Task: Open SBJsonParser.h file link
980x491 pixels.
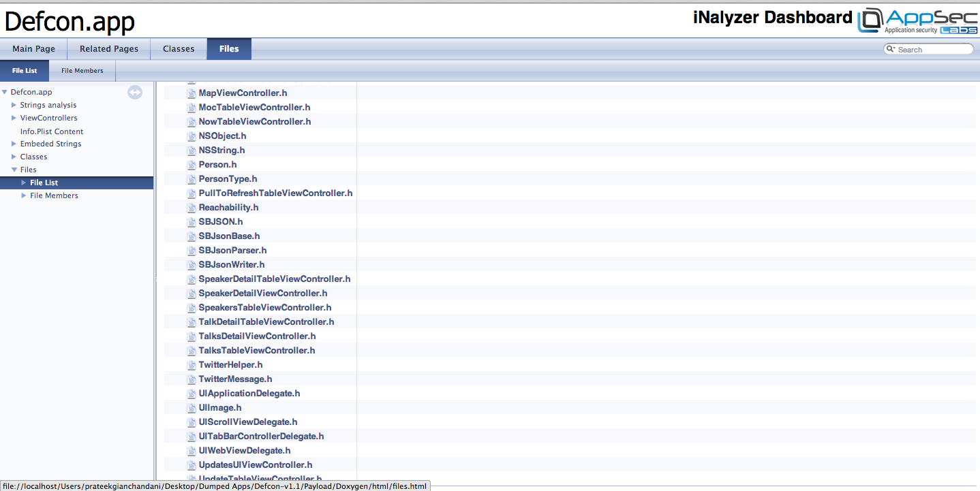Action: click(x=232, y=251)
